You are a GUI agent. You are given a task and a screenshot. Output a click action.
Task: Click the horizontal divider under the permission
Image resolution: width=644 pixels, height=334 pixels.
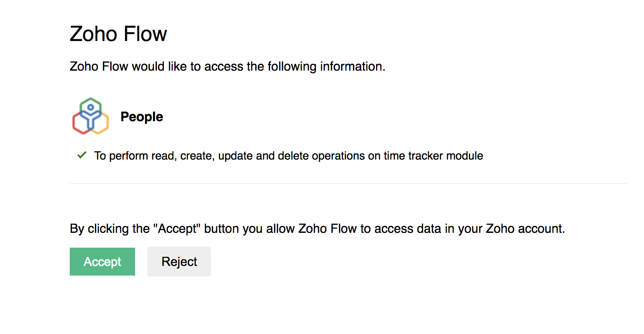click(348, 184)
